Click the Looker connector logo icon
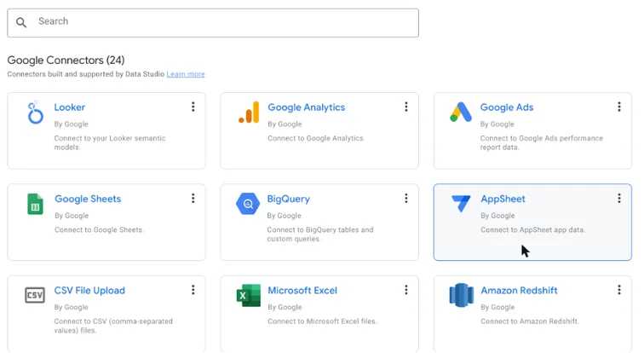This screenshot has width=644, height=353. pyautogui.click(x=35, y=113)
